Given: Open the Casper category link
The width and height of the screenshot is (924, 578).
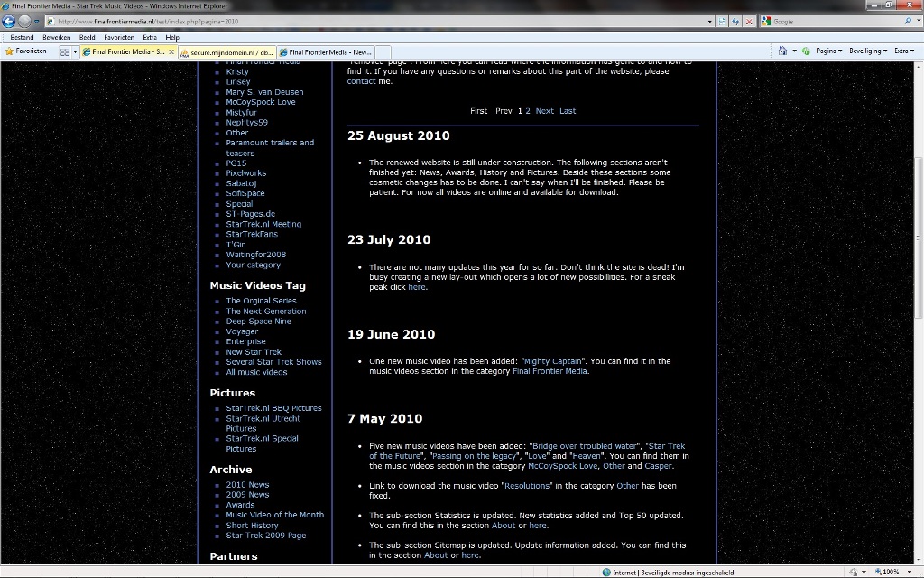Looking at the screenshot, I should pos(658,466).
